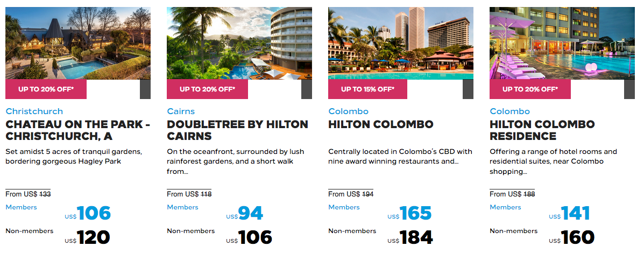The image size is (644, 260).
Task: Open Hilton Colombo hotel photo
Action: click(401, 43)
